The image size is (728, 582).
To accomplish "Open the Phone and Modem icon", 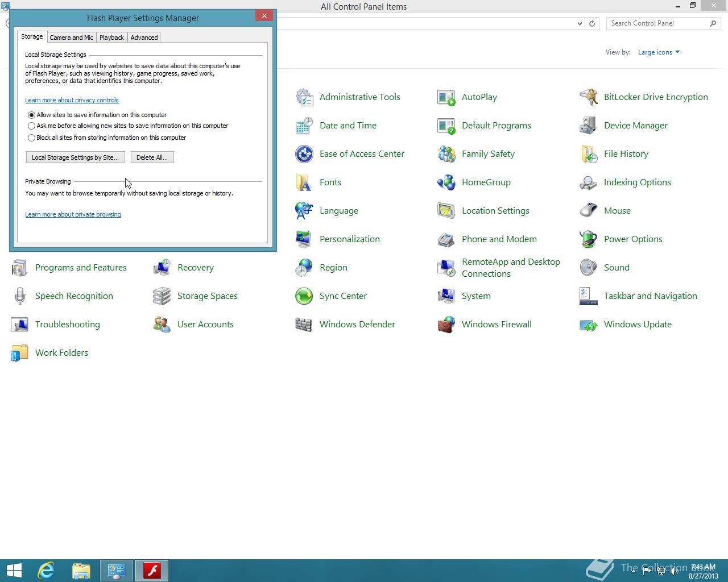I will point(446,239).
